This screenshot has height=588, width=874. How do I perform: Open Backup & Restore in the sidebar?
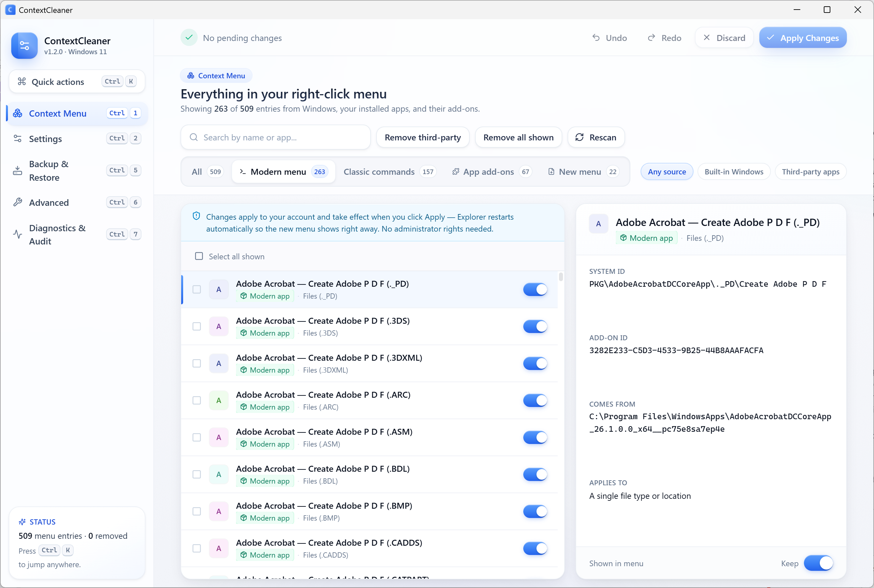[77, 171]
